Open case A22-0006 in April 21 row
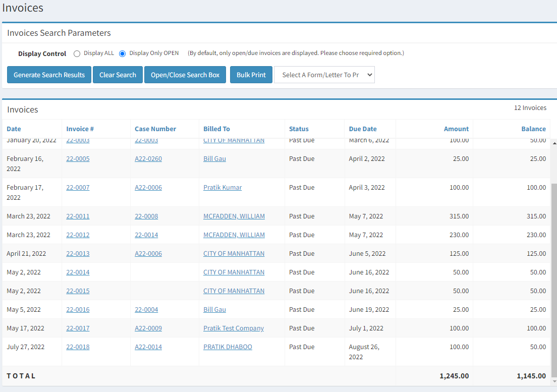 (x=148, y=254)
